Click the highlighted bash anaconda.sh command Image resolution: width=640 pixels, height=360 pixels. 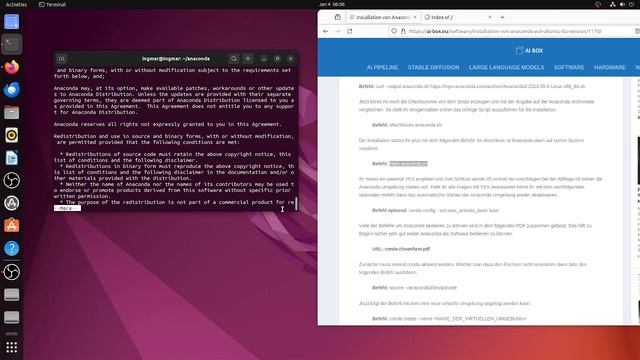coord(409,164)
